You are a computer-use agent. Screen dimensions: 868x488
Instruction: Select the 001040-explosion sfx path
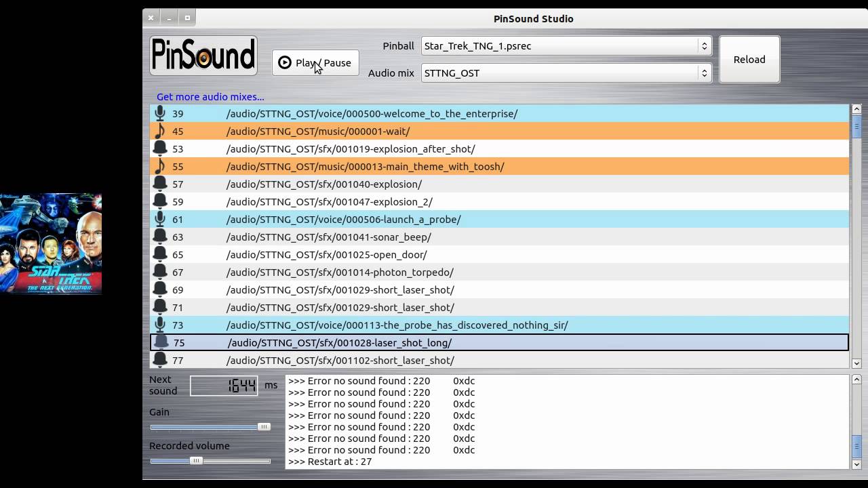[324, 184]
